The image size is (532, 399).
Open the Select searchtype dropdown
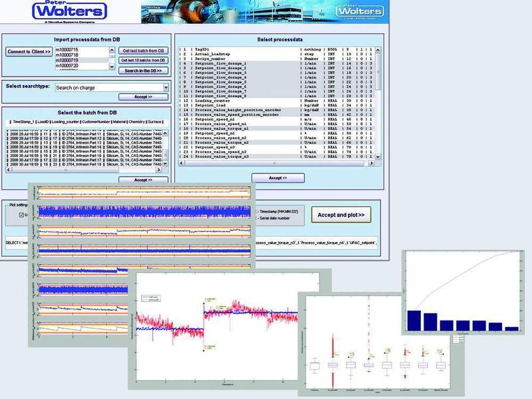[x=166, y=88]
